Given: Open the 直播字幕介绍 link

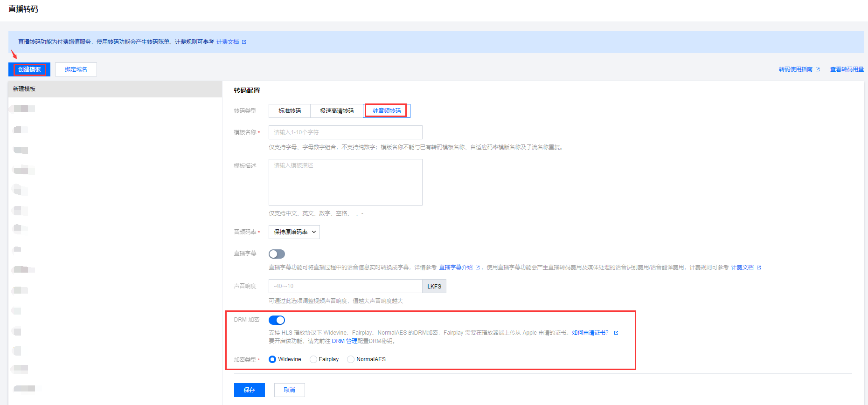Looking at the screenshot, I should point(456,268).
